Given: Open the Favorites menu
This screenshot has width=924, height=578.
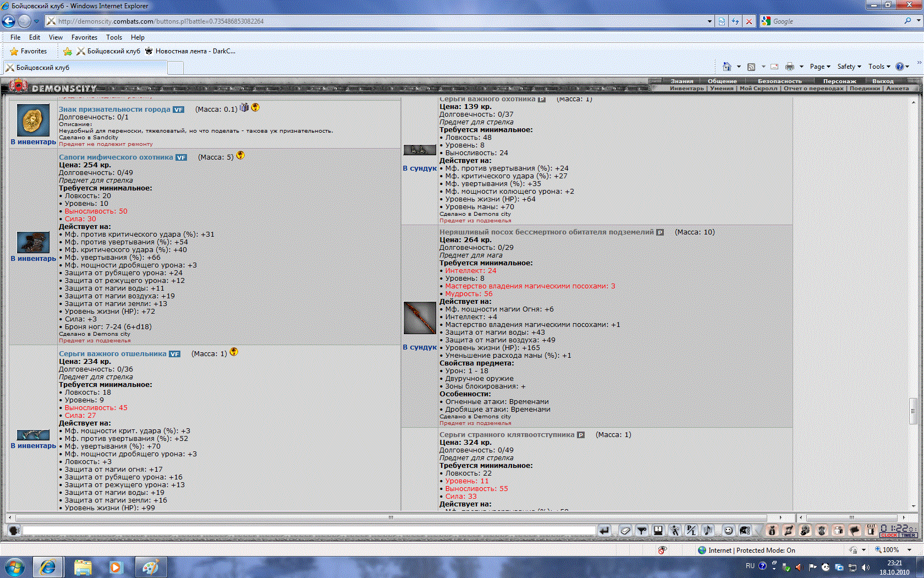Looking at the screenshot, I should [x=84, y=37].
